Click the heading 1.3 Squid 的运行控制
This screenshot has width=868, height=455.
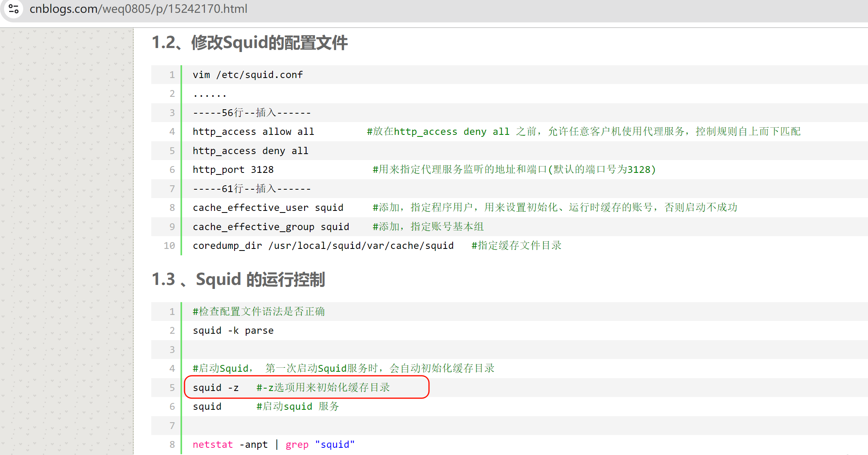point(239,279)
